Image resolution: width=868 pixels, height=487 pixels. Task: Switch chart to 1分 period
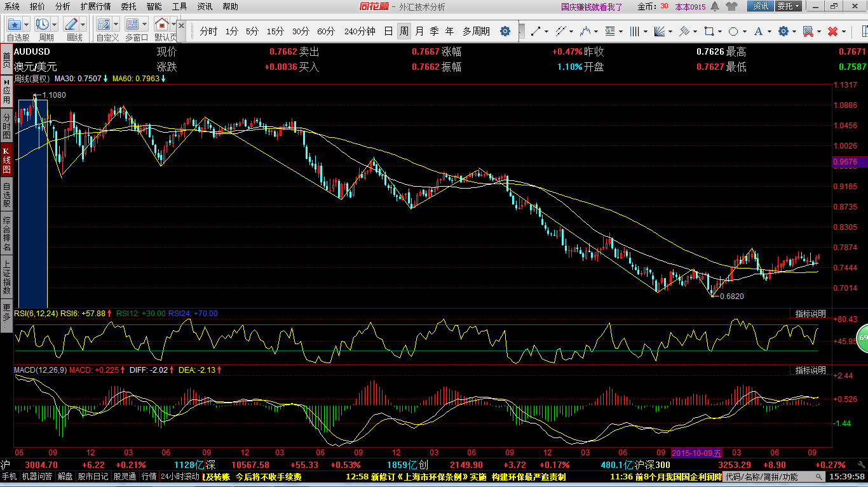click(x=232, y=31)
